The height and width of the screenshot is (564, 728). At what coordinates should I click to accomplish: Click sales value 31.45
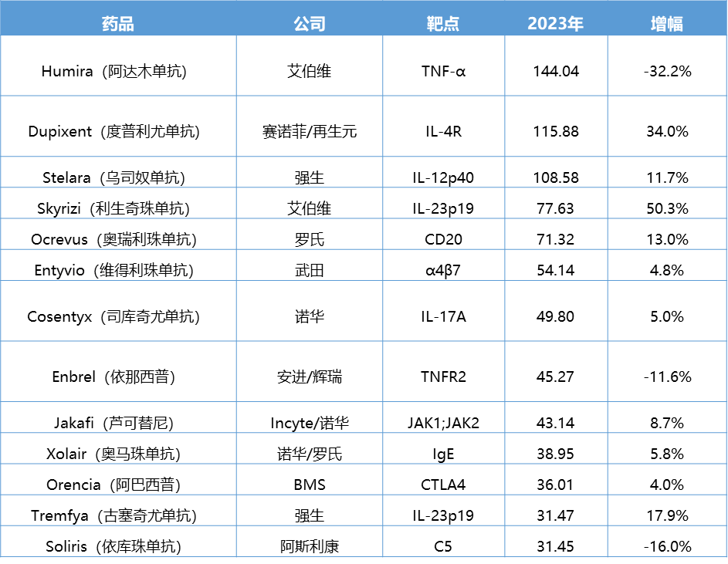[x=556, y=546]
